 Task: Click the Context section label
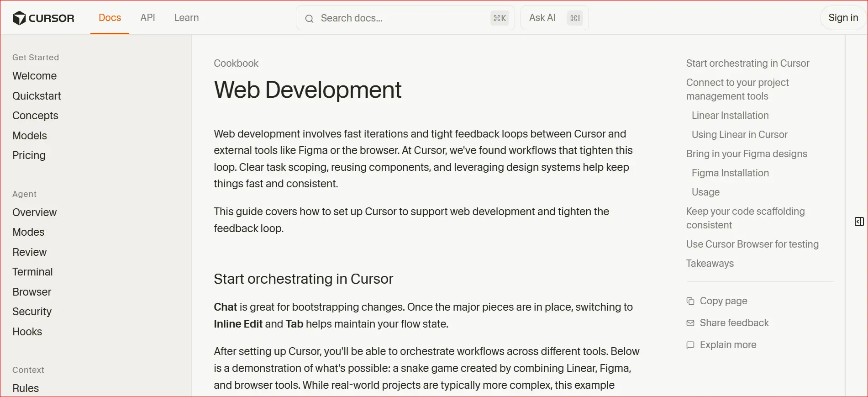[x=28, y=370]
